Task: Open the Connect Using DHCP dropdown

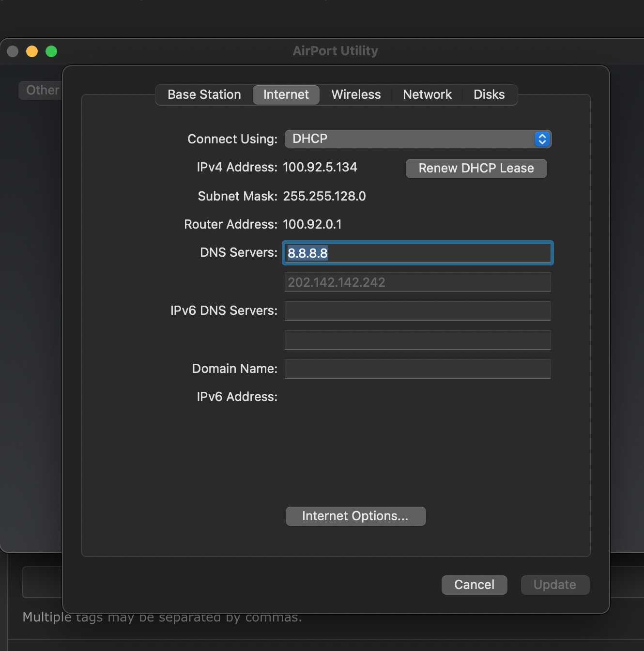Action: [x=418, y=139]
